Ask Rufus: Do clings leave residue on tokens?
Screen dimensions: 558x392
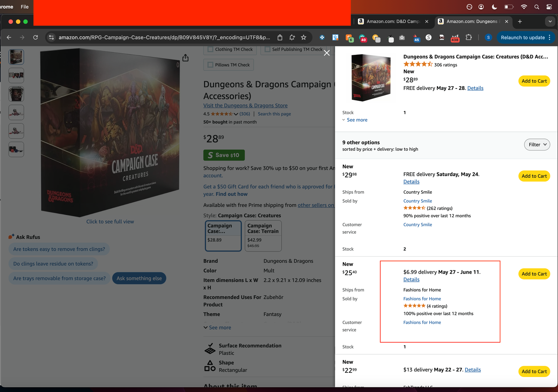click(x=53, y=264)
